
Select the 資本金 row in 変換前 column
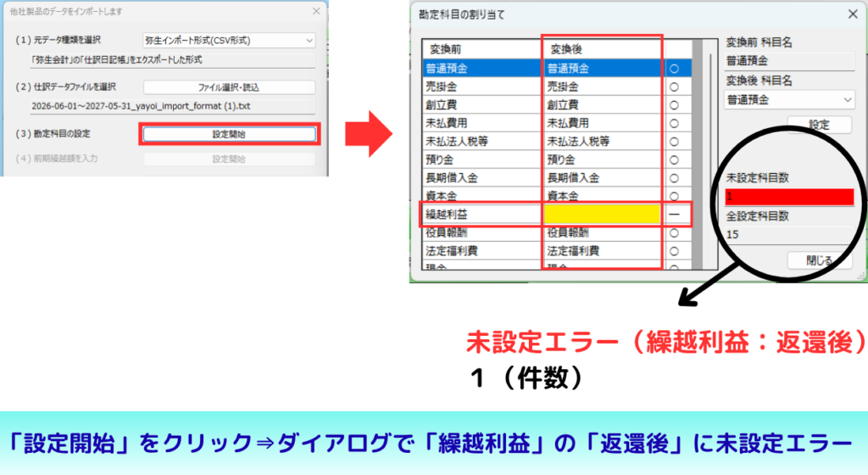coord(482,196)
